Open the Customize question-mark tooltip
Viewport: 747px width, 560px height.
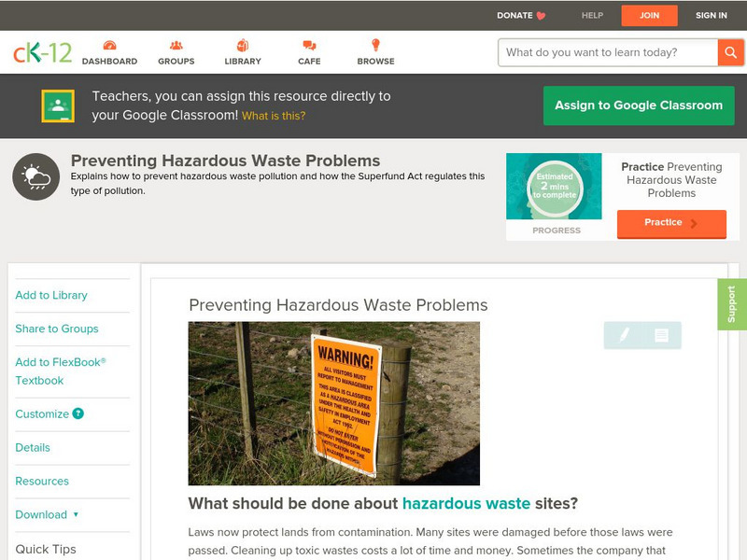79,413
